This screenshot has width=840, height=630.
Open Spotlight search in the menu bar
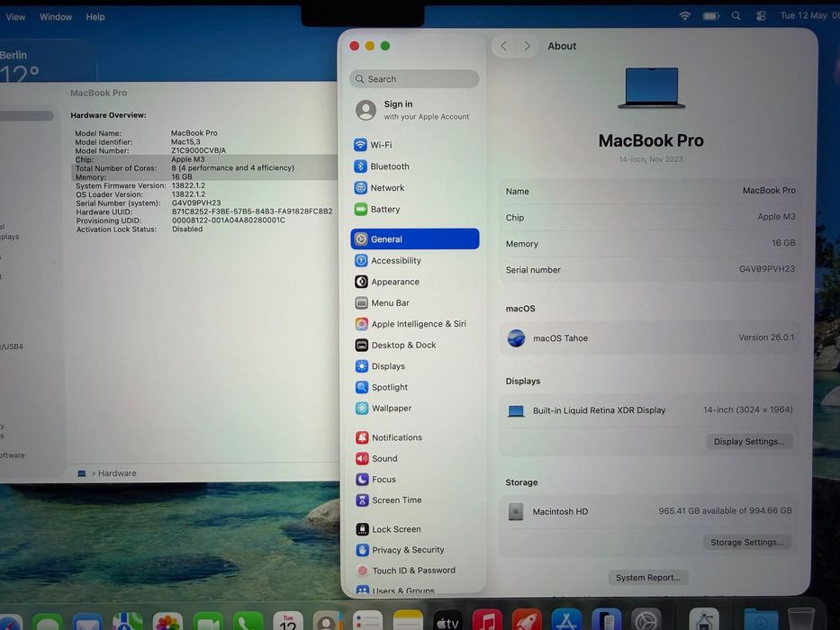tap(736, 16)
